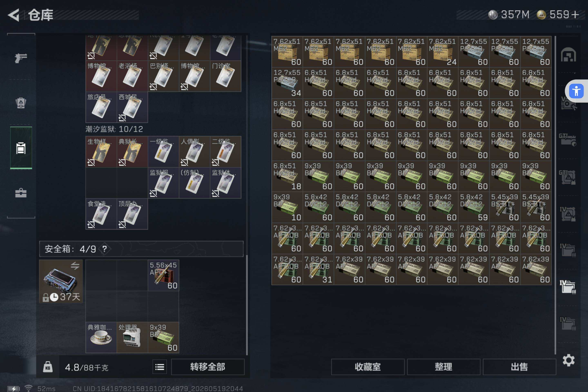Click the ammo grid scrollbar

point(555,195)
